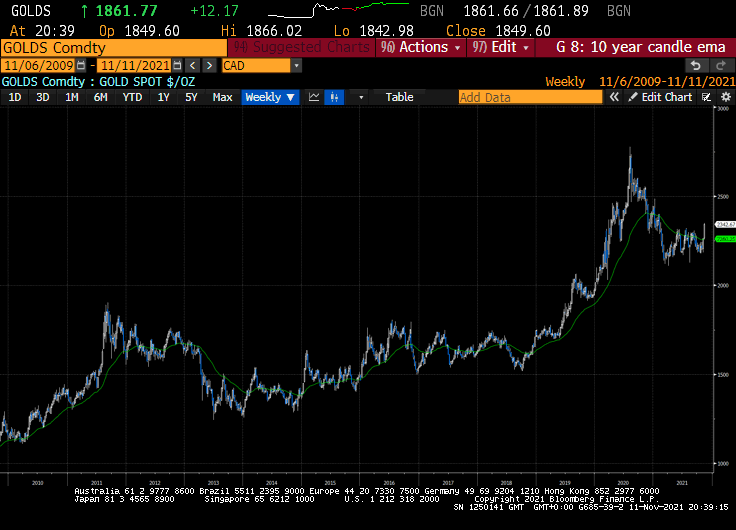Select the 1M time range
Viewport: 736px width, 530px height.
[71, 97]
